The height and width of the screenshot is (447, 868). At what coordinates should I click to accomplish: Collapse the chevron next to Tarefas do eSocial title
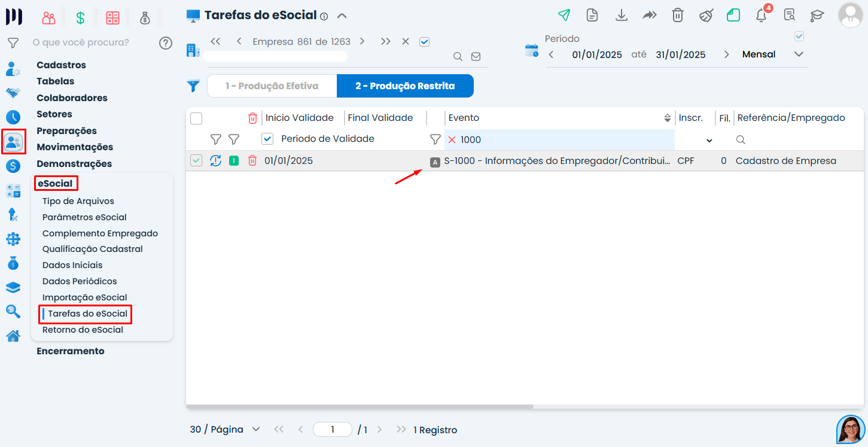342,16
